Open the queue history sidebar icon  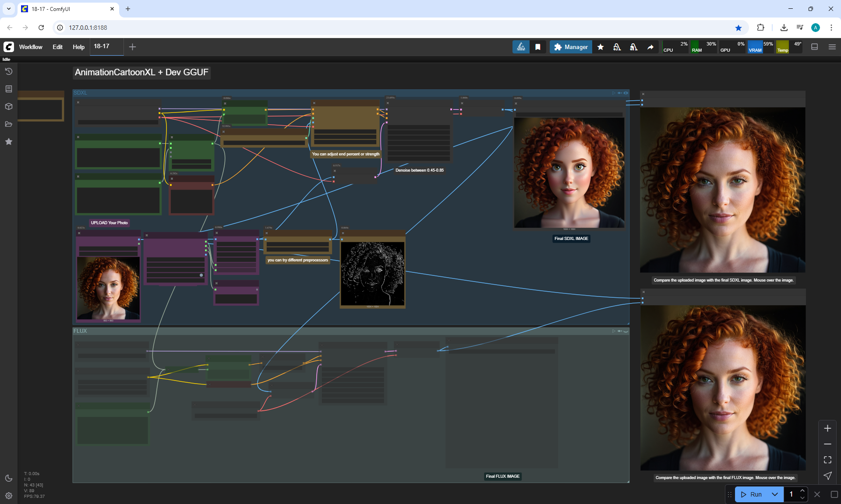[x=9, y=71]
